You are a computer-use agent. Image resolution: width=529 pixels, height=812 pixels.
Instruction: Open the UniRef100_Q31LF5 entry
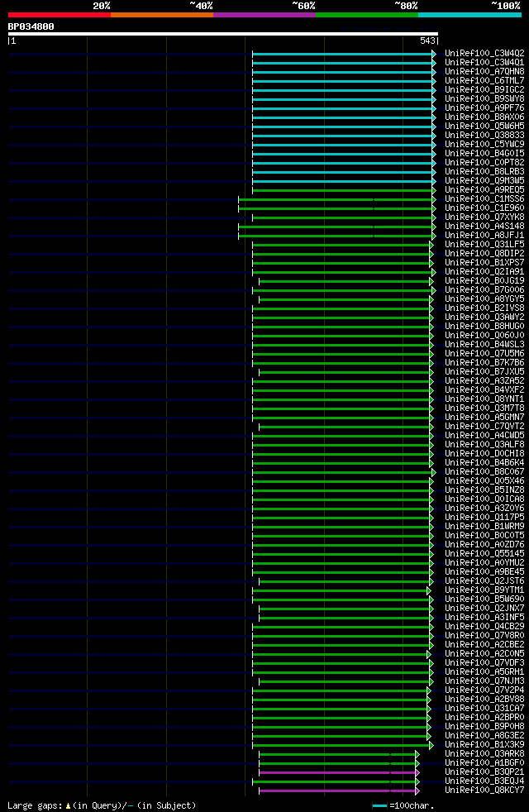484,245
